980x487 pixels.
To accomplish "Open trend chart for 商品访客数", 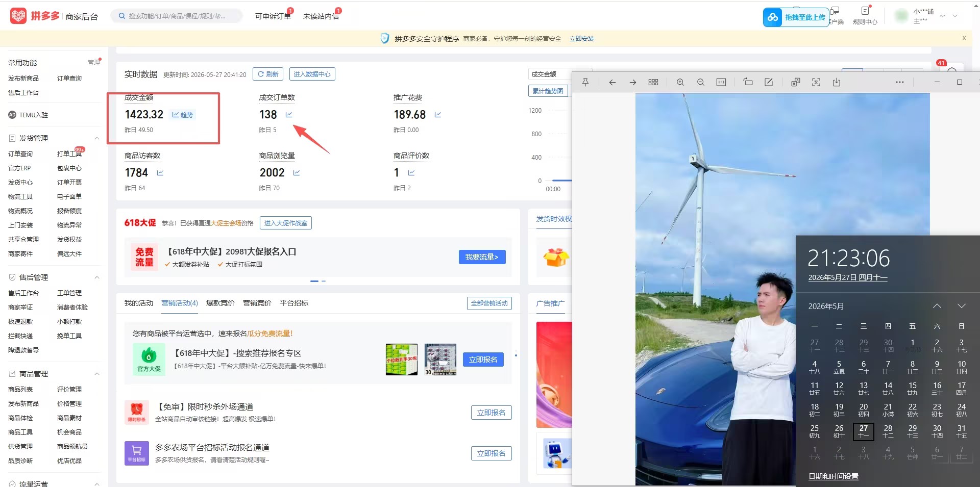I will tap(160, 173).
